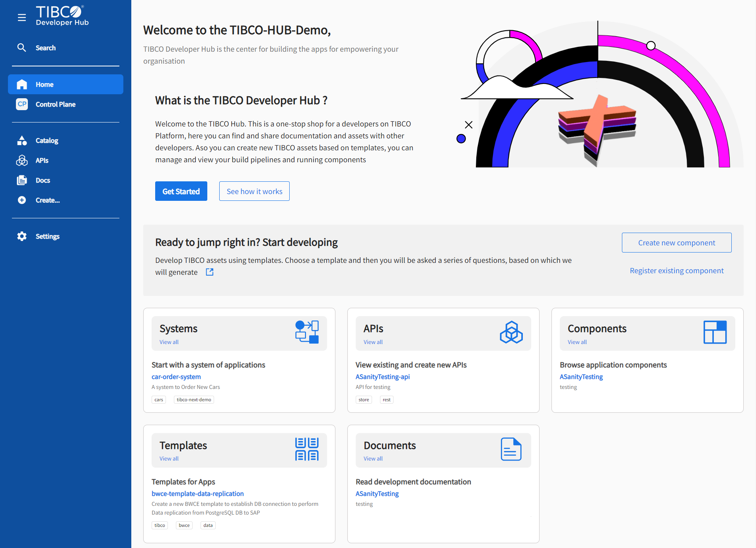
Task: Click the external link icon after 'will generate'
Action: point(210,272)
